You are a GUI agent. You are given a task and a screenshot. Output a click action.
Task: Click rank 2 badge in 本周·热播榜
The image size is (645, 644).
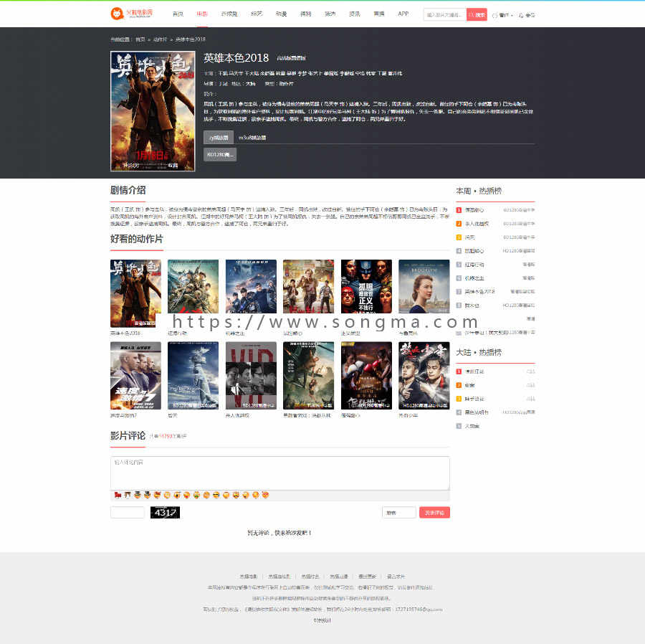click(459, 224)
